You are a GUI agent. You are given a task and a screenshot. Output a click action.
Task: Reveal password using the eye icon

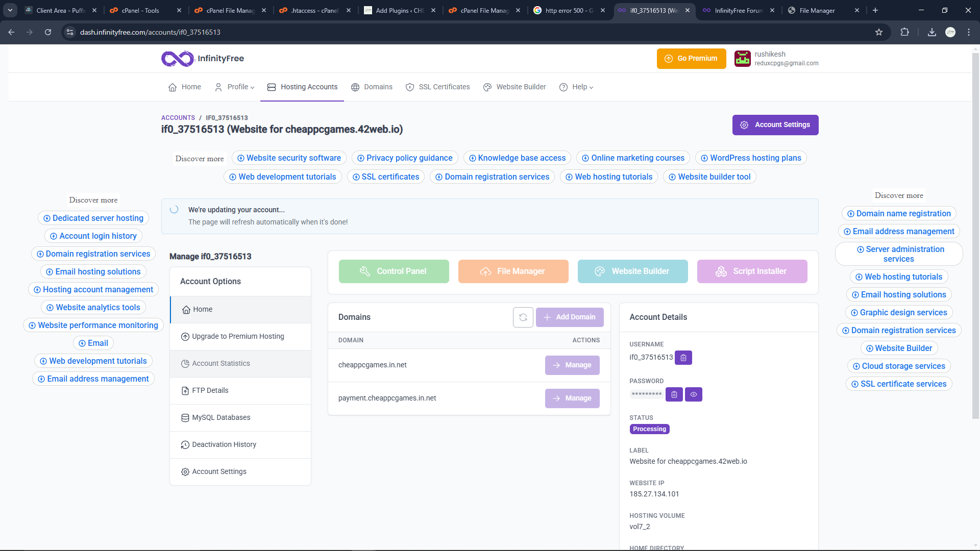tap(693, 394)
